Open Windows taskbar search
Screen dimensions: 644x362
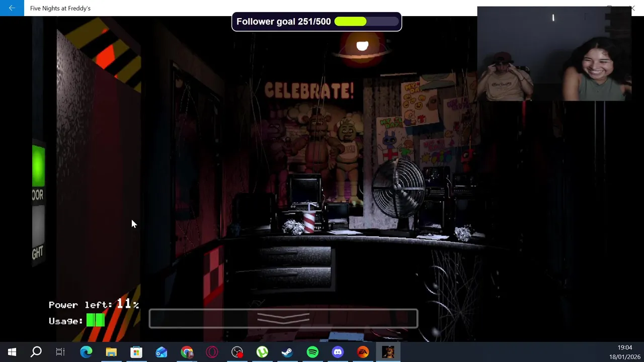pos(36,352)
